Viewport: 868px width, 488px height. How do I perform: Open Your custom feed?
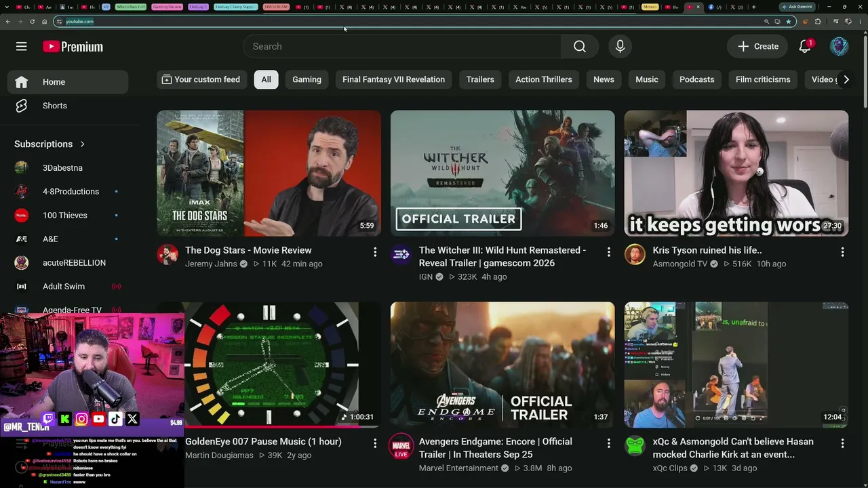201,79
